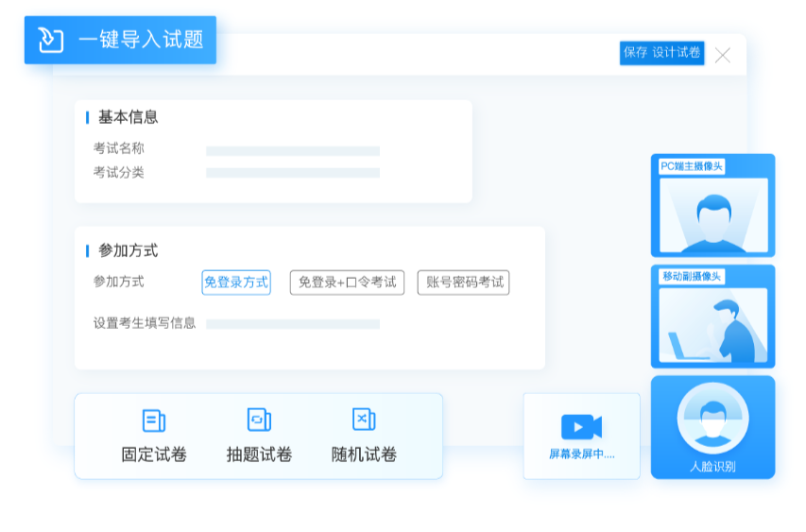Select the 固定试卷 label
Screen dimensions: 806x532
coord(154,455)
